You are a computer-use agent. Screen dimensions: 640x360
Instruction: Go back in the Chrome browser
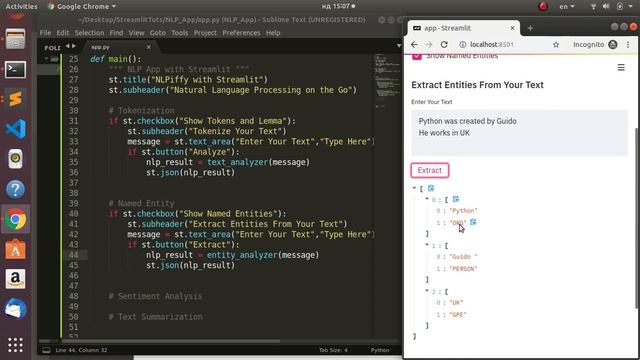click(x=414, y=44)
